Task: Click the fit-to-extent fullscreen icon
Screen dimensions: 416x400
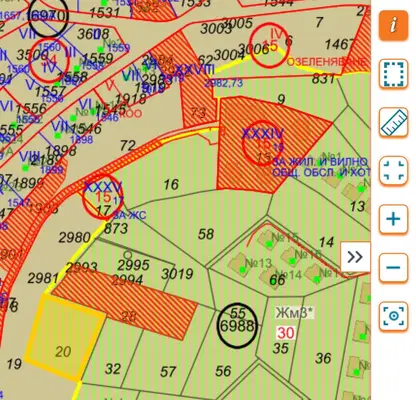Action: pos(393,171)
